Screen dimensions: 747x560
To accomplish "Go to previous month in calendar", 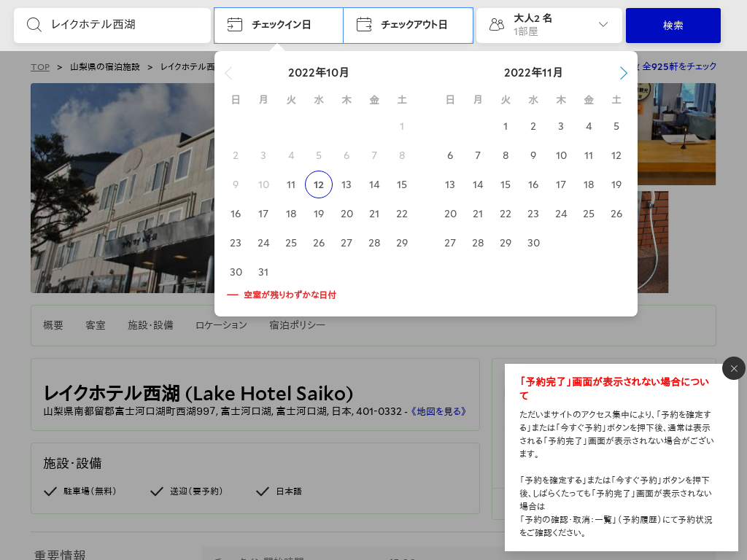I will [x=228, y=73].
